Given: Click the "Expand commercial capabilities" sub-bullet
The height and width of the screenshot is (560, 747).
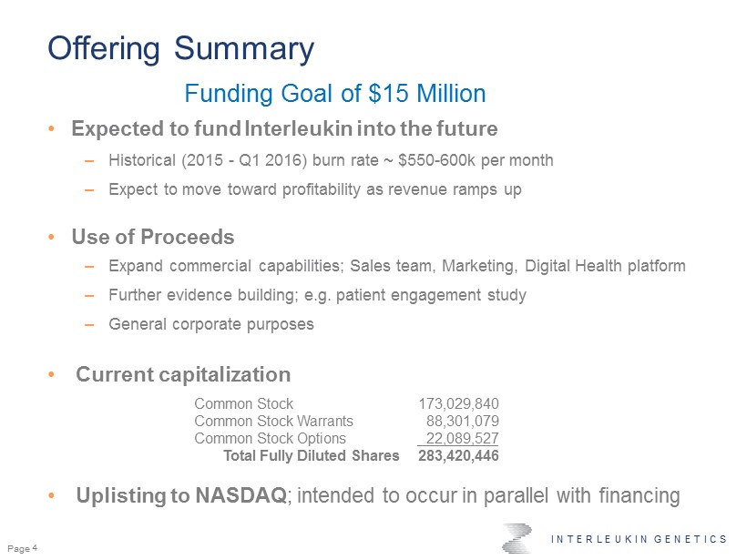Looking at the screenshot, I should tap(396, 266).
